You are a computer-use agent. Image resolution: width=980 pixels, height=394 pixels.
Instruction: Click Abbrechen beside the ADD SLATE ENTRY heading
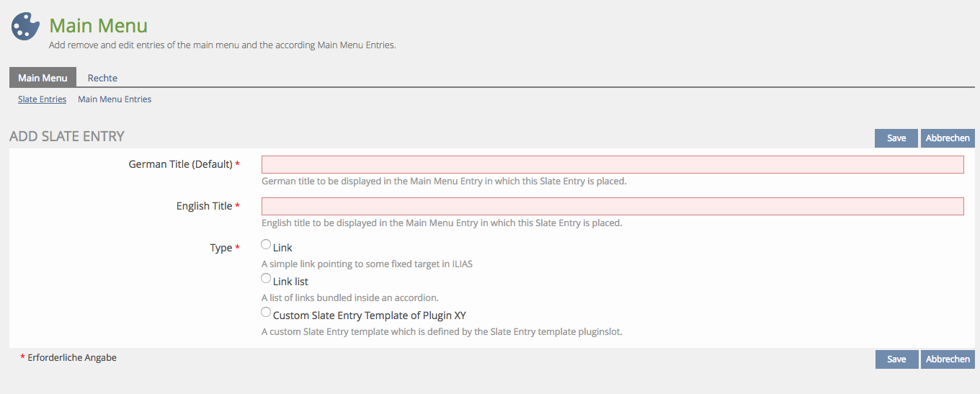point(948,138)
